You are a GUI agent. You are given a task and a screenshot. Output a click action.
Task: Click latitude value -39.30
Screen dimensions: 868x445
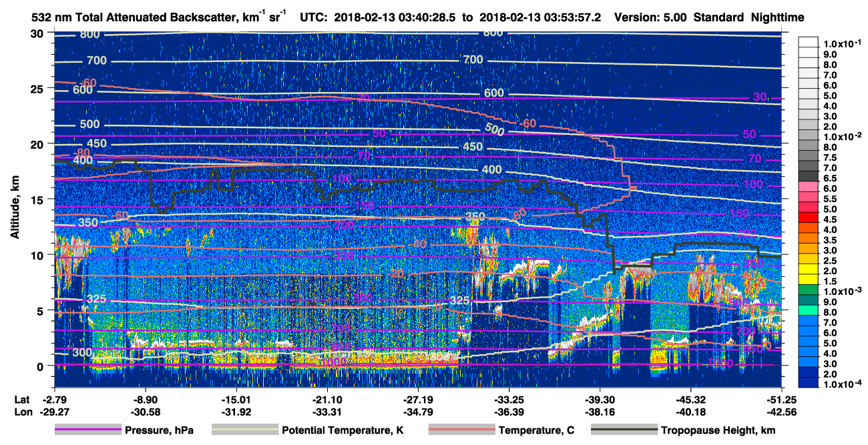coord(600,399)
